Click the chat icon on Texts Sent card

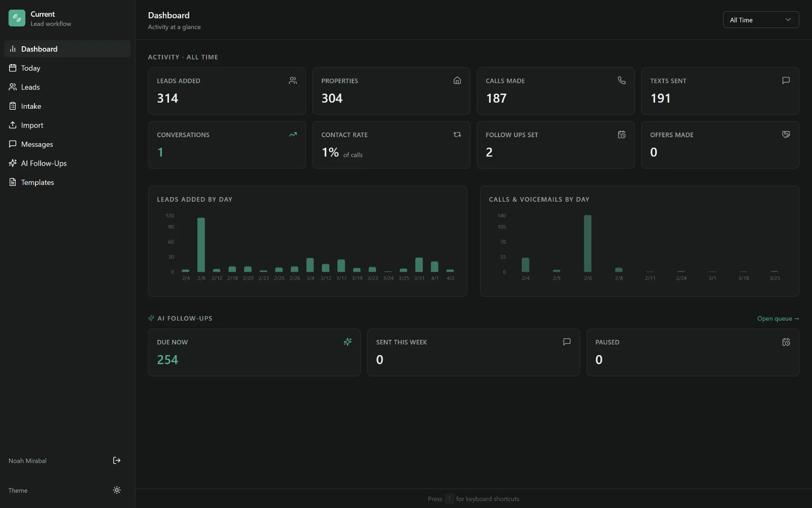tap(786, 80)
